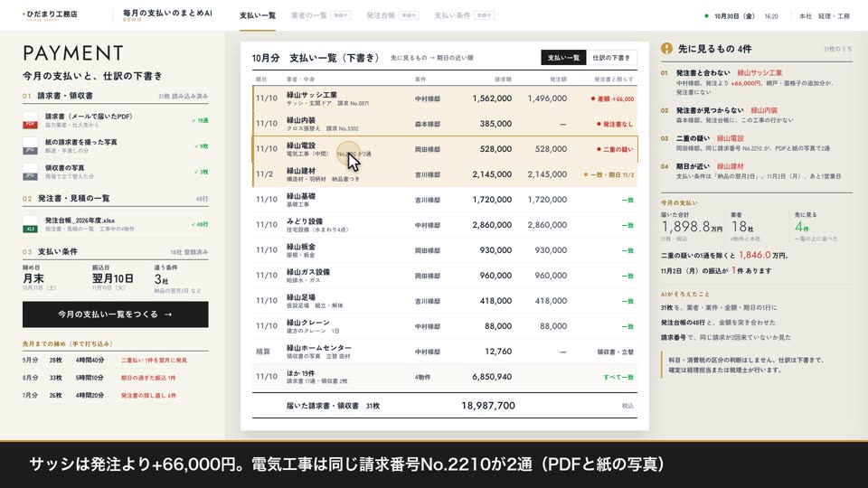The image size is (868, 488).
Task: Open the 支払い一覧 top navigation tab
Action: [258, 15]
